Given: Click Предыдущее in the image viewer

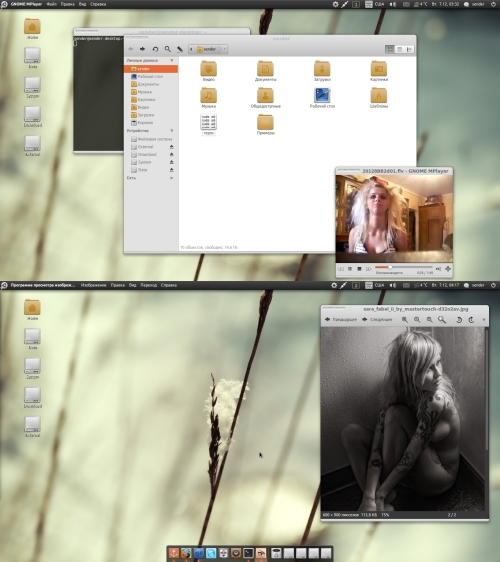Looking at the screenshot, I should click(341, 319).
